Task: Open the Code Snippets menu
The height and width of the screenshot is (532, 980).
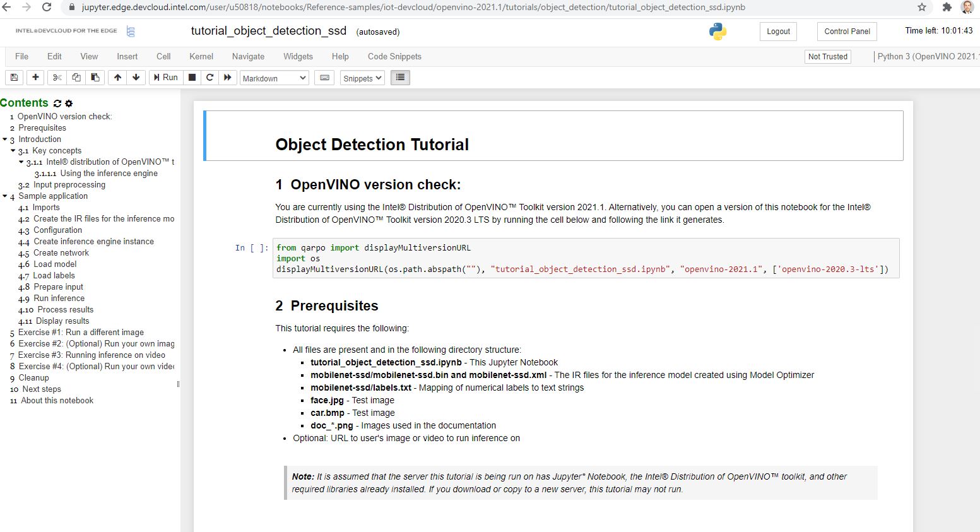Action: [x=394, y=57]
